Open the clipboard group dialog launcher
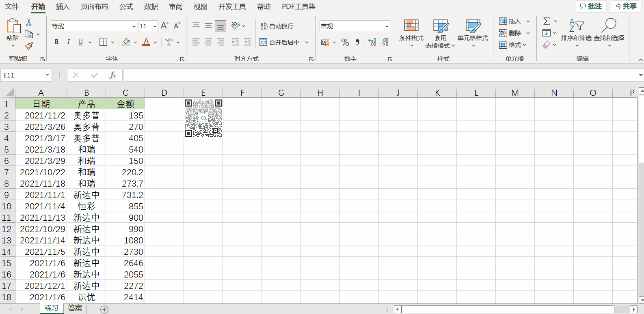The image size is (644, 314). click(43, 59)
